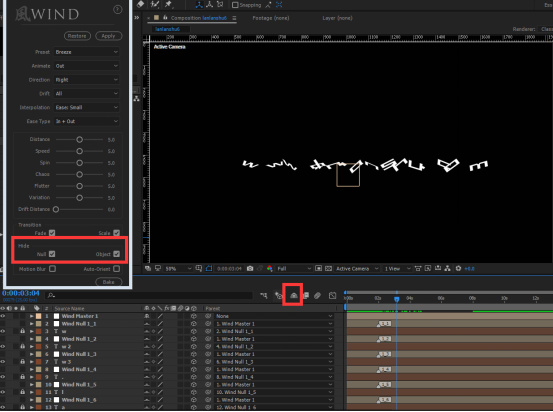The height and width of the screenshot is (412, 553).
Task: Open the Ease Type dropdown showing In + Out
Action: [86, 121]
